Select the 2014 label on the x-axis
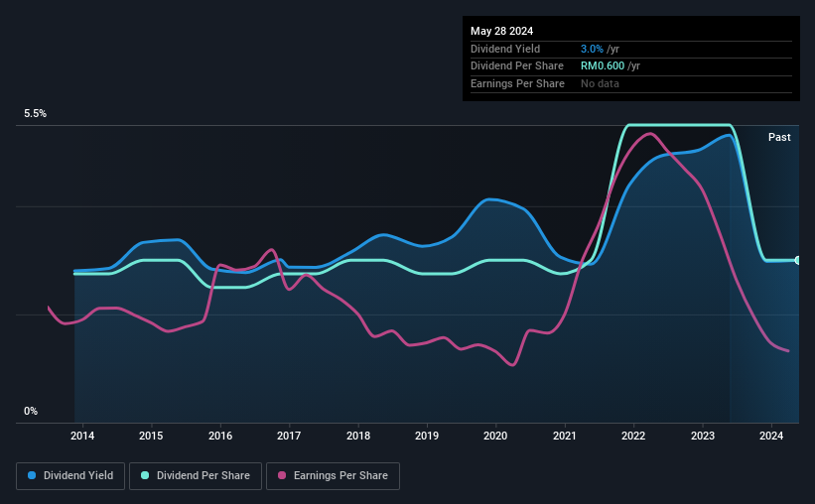815x504 pixels. [82, 436]
